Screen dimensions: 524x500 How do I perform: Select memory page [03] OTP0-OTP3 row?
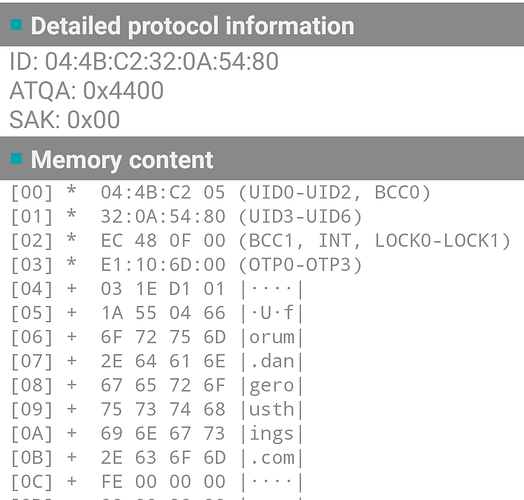[186, 265]
